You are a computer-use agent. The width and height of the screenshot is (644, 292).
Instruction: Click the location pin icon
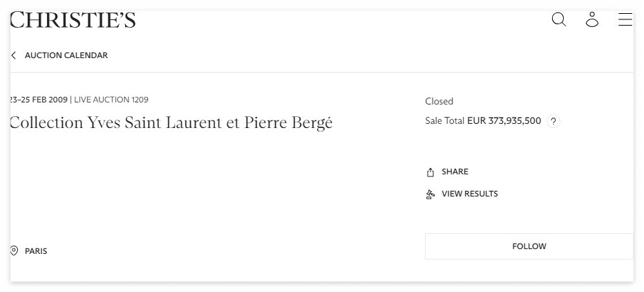tap(14, 250)
